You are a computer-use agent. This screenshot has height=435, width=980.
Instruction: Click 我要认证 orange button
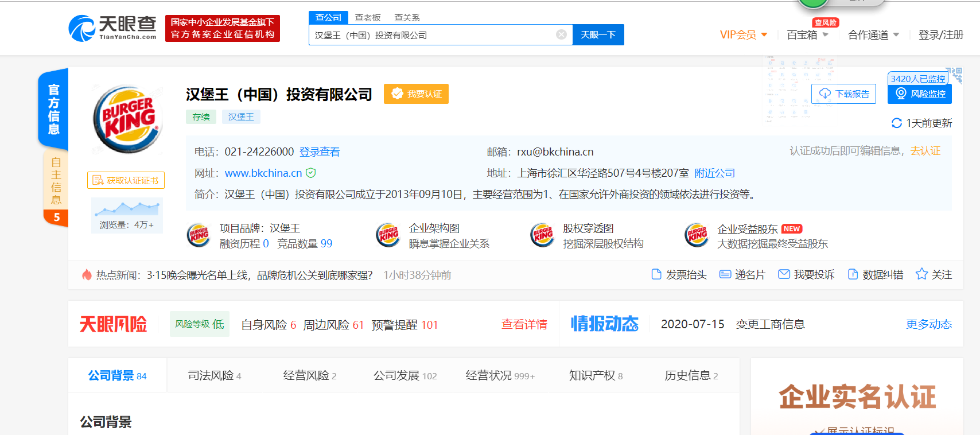pyautogui.click(x=416, y=94)
